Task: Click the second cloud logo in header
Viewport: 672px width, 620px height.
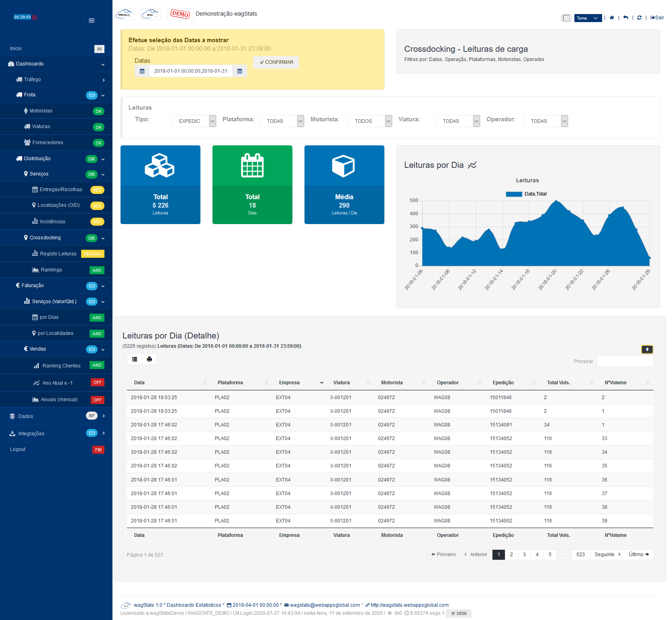Action: coord(151,14)
